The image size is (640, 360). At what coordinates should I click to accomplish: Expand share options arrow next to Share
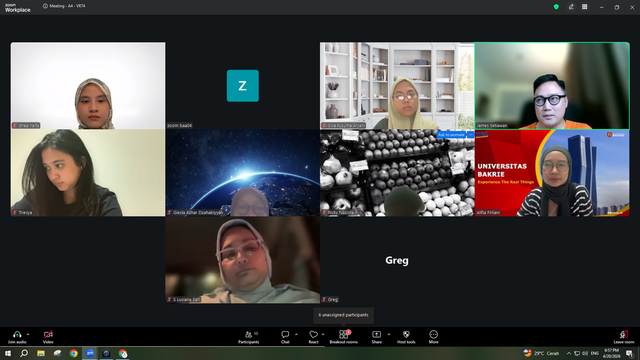(x=389, y=334)
